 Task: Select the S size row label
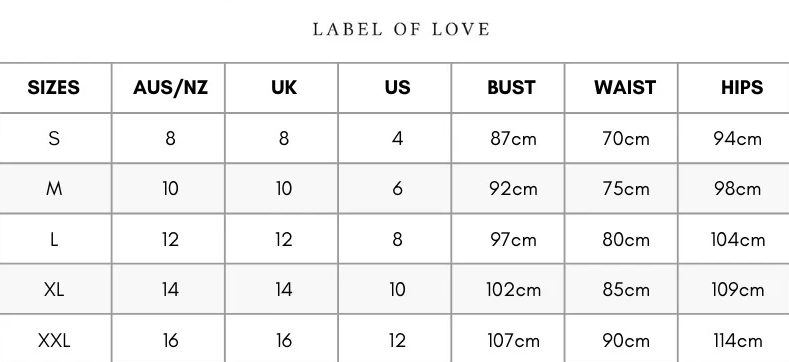[54, 138]
